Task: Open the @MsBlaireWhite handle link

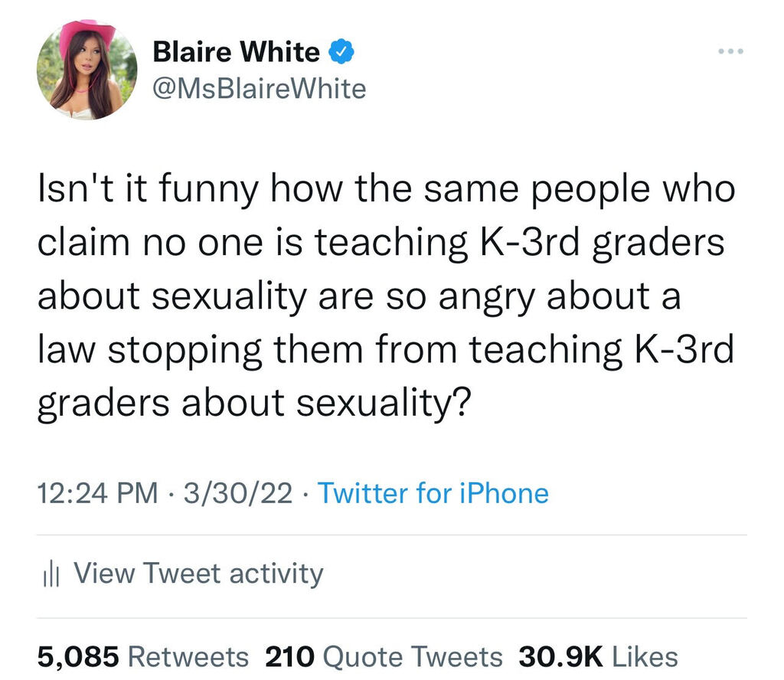Action: point(260,89)
